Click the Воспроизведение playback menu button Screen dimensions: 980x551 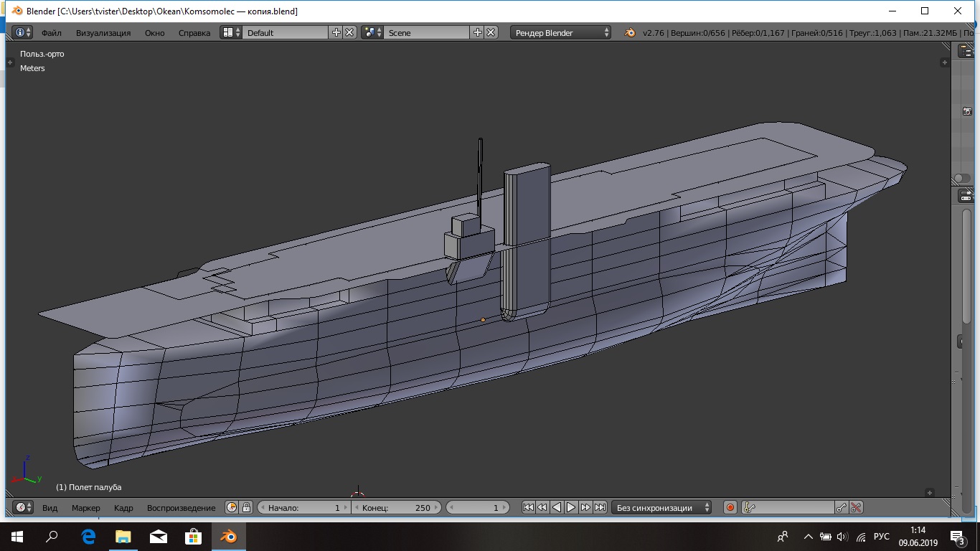181,507
